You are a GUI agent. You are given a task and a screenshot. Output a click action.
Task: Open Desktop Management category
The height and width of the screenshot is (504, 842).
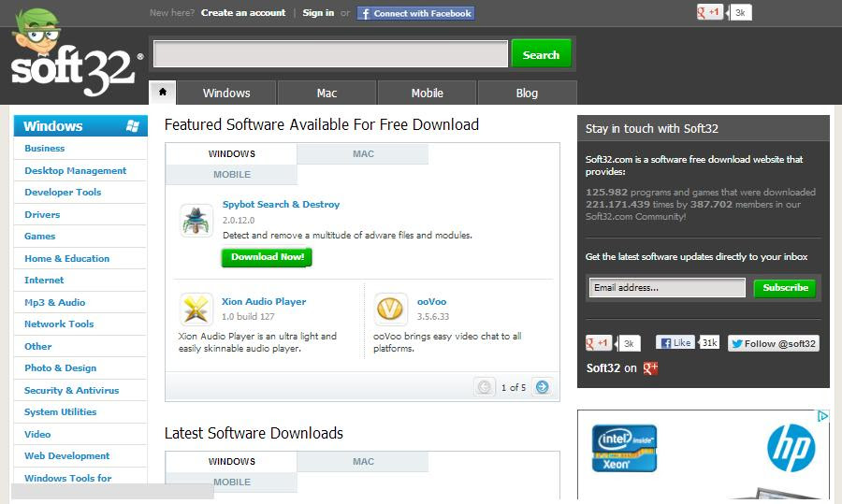75,171
